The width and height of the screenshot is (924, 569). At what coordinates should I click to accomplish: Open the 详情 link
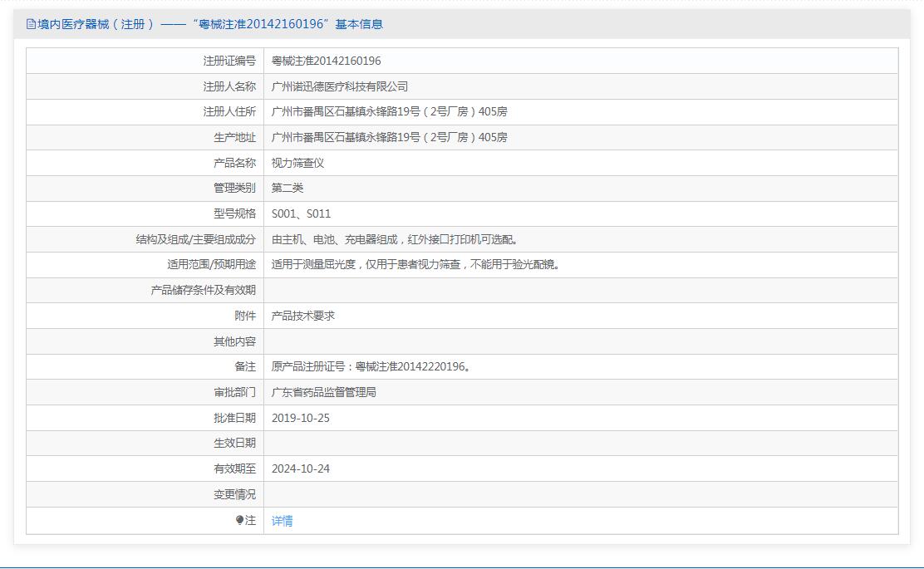pos(282,521)
